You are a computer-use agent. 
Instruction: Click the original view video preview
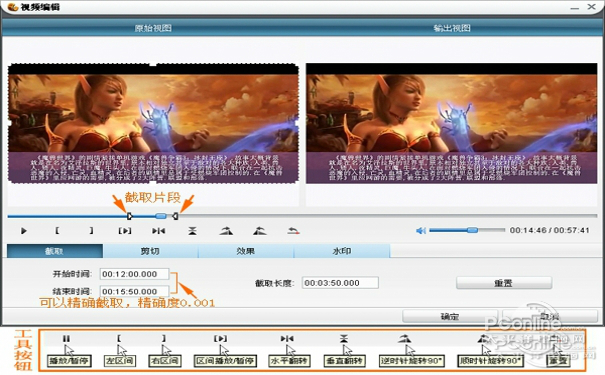[x=153, y=123]
